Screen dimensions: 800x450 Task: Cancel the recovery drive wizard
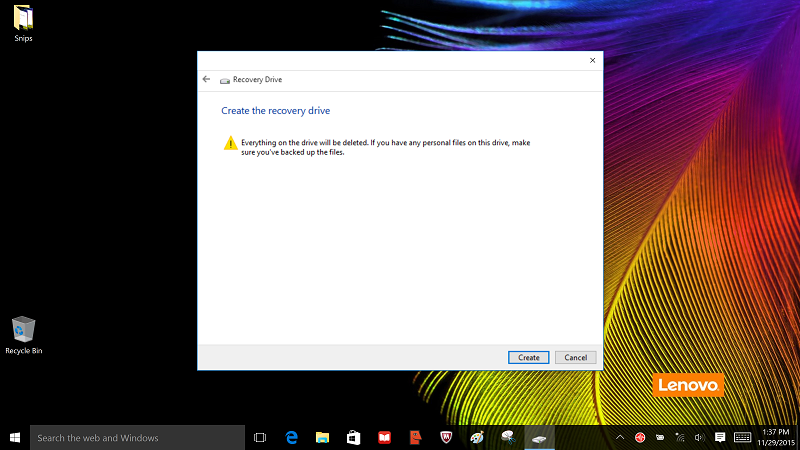point(576,358)
